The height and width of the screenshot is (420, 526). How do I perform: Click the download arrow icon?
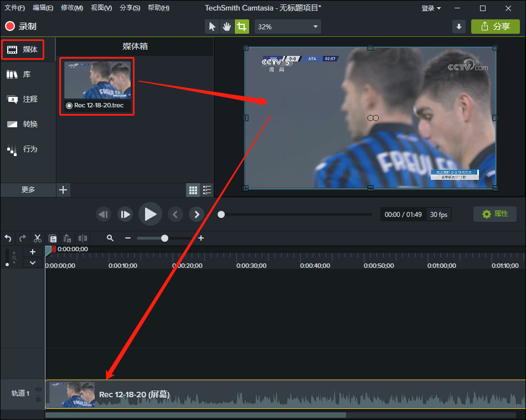458,27
